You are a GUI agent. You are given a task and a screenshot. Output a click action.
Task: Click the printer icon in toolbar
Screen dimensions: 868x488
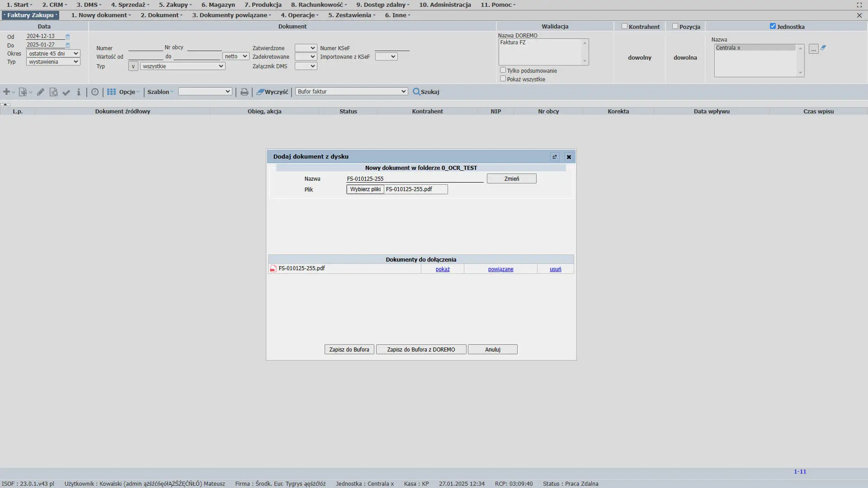(x=244, y=92)
